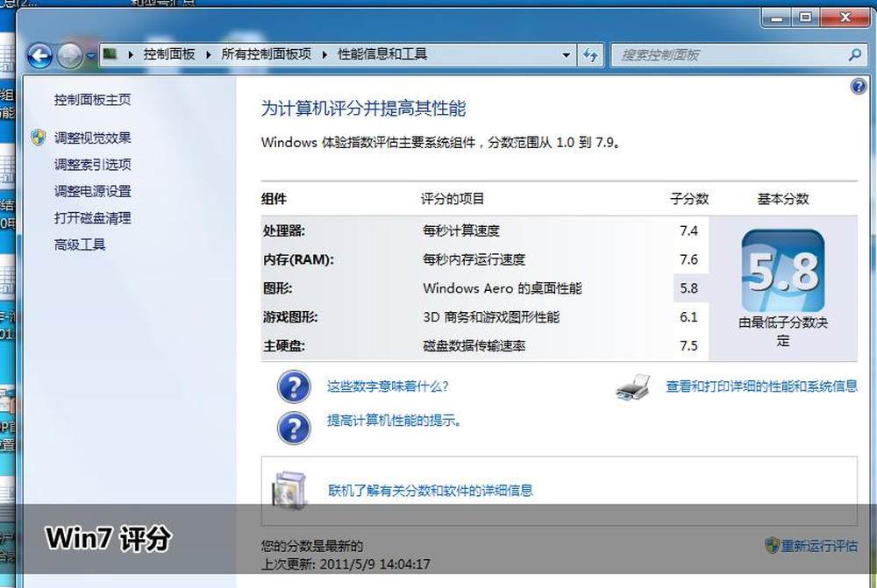
Task: Click the memory subscore 7.6
Action: pos(688,260)
